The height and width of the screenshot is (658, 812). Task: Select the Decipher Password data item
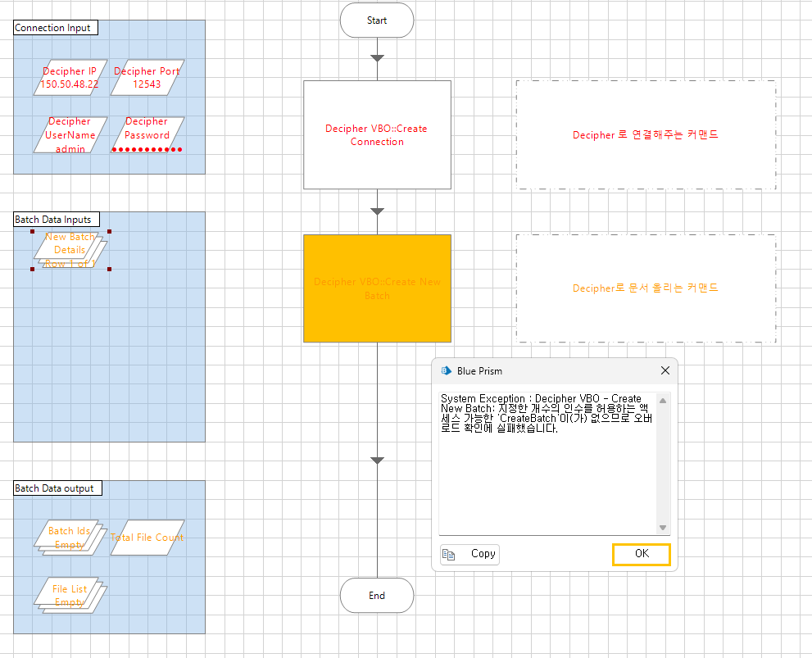[x=147, y=134]
